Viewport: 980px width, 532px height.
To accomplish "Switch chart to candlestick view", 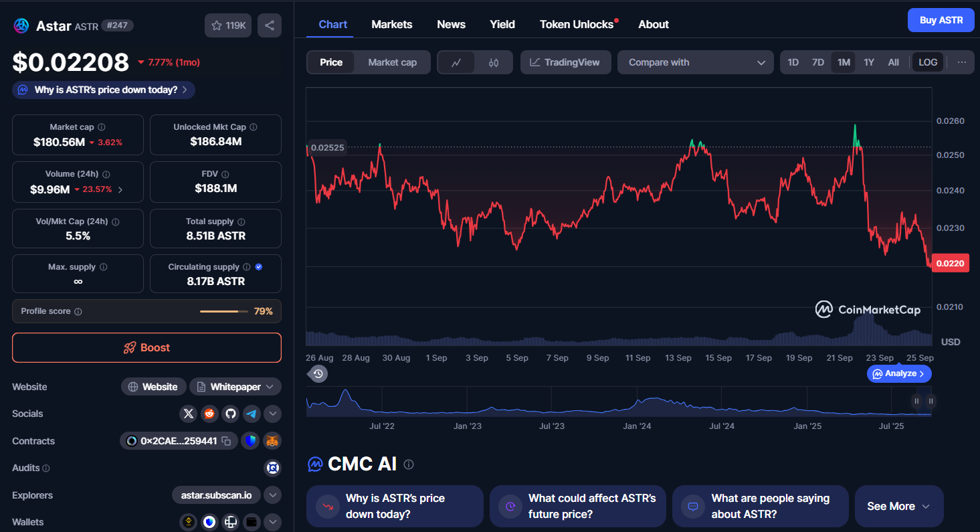I will [494, 62].
